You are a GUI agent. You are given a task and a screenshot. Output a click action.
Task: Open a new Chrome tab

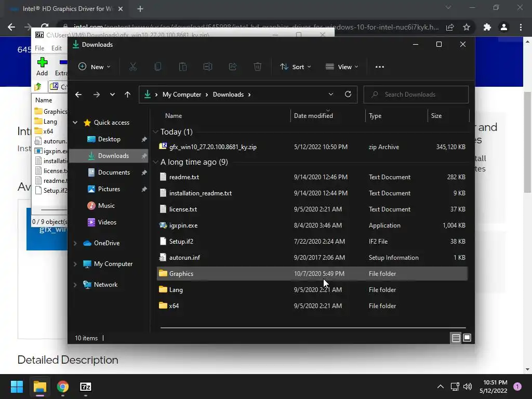click(x=140, y=9)
